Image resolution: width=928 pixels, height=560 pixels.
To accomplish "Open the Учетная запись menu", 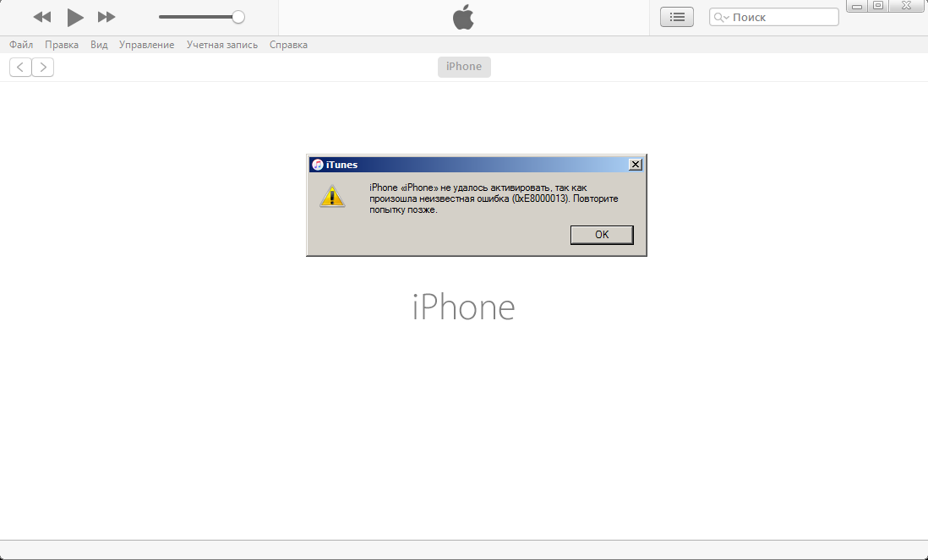I will pyautogui.click(x=221, y=45).
